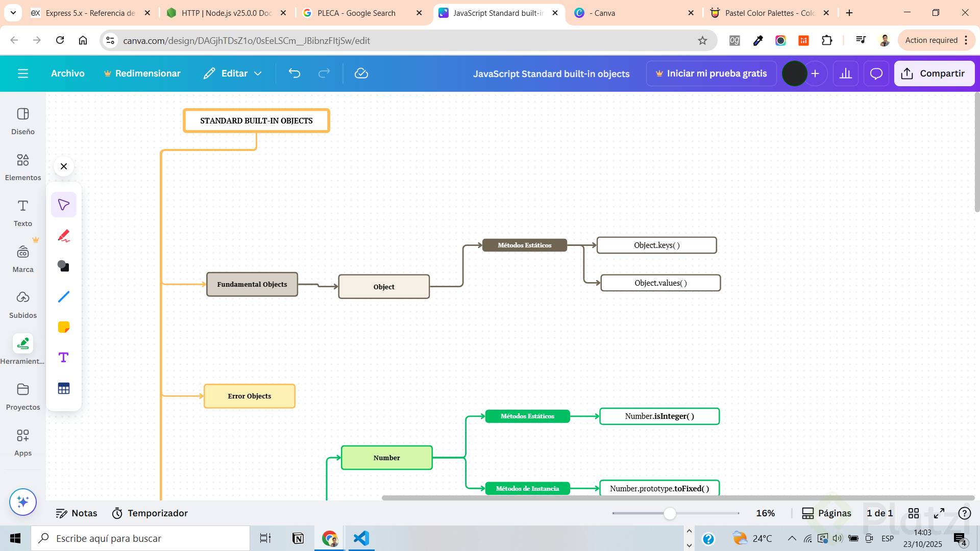Choose the red drawing pen tool

click(x=64, y=236)
